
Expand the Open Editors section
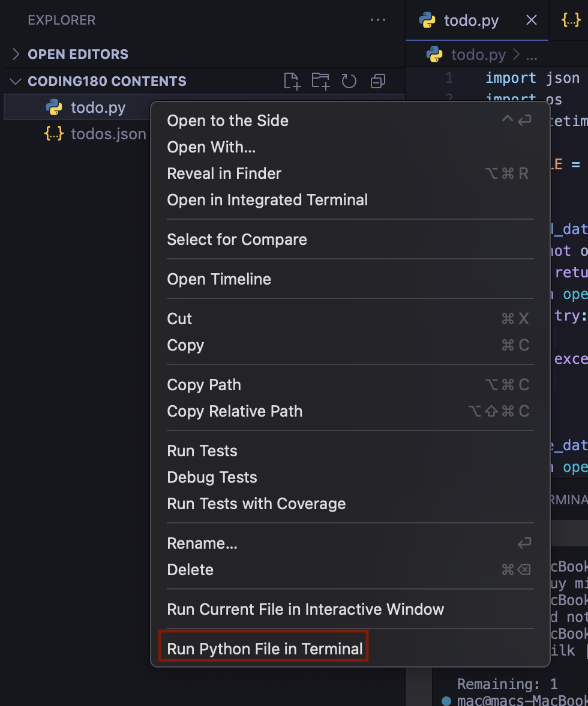[16, 54]
